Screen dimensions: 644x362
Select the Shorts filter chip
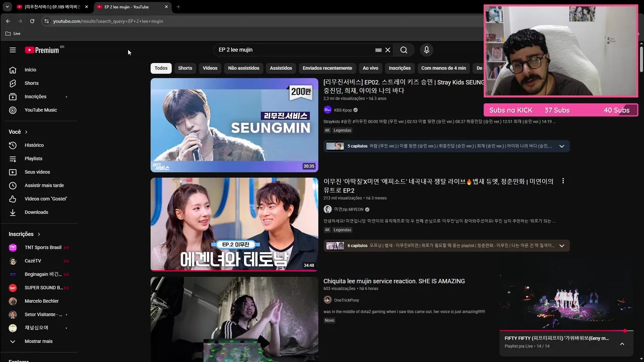tap(185, 68)
